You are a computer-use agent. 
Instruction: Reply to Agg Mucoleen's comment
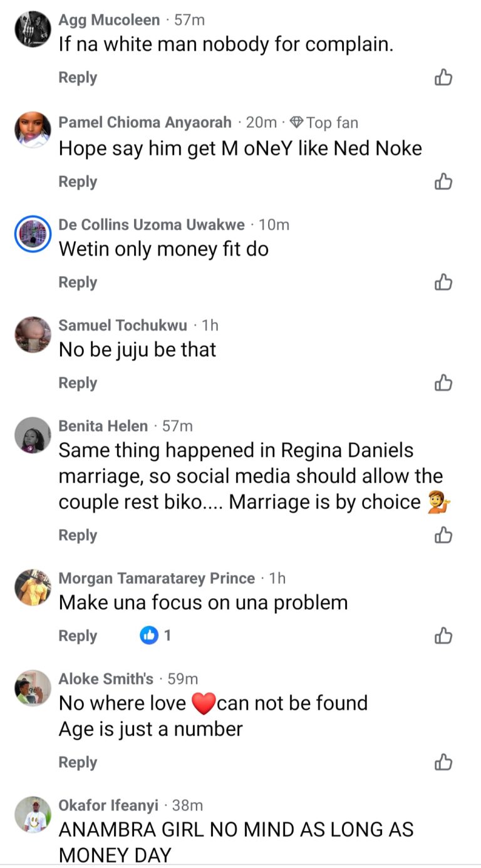click(x=78, y=78)
